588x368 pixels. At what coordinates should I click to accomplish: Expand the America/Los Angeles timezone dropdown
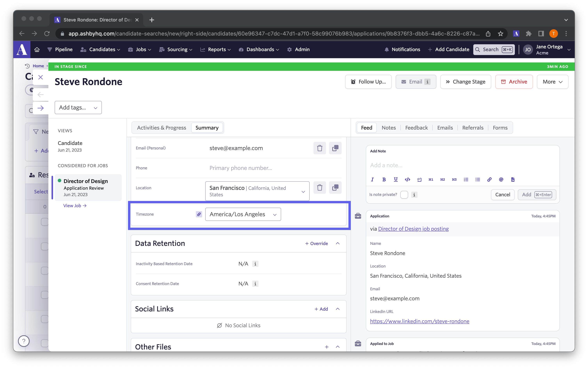click(x=275, y=214)
